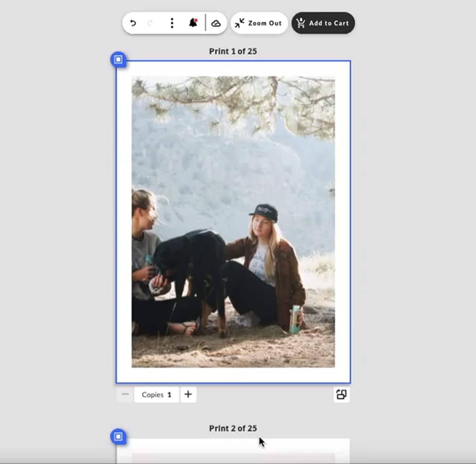Decrease copies with the minus button

click(125, 394)
